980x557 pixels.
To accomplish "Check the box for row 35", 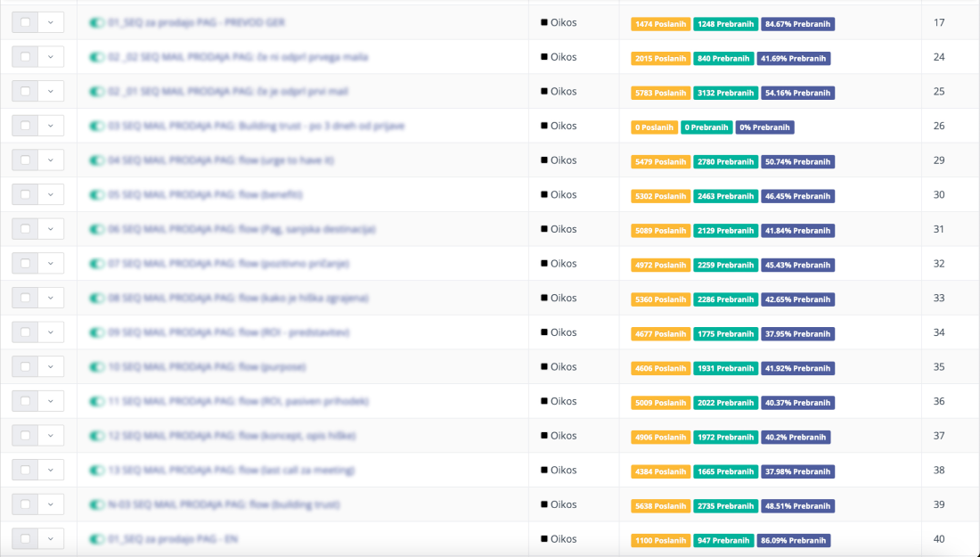I will [x=25, y=367].
